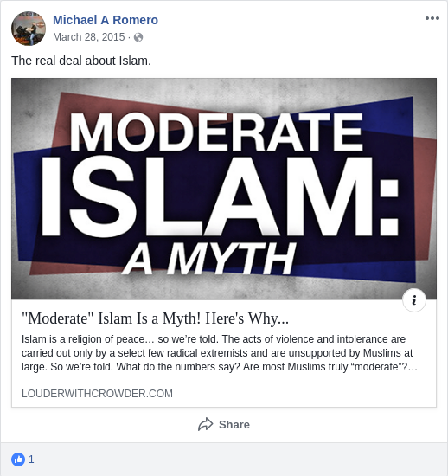Viewport: 448px width, 476px height.
Task: Click the large "ISLAM:" word in the image
Action: pyautogui.click(x=220, y=196)
